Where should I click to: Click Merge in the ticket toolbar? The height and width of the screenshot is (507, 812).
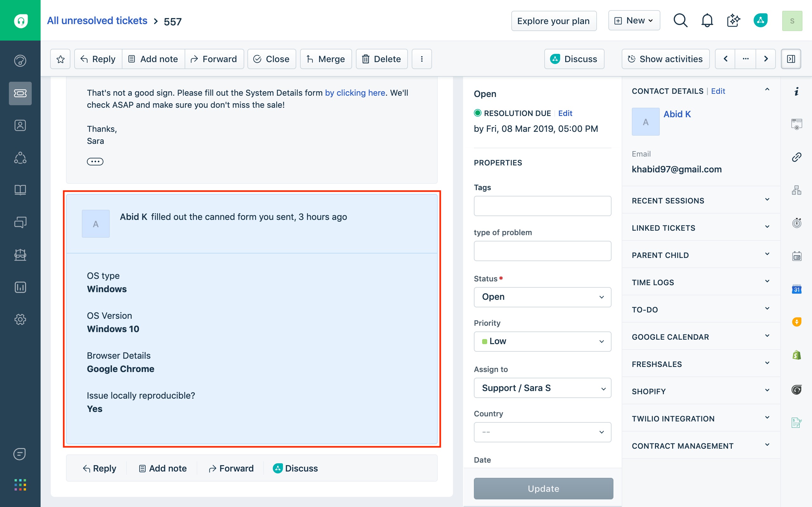click(x=325, y=59)
